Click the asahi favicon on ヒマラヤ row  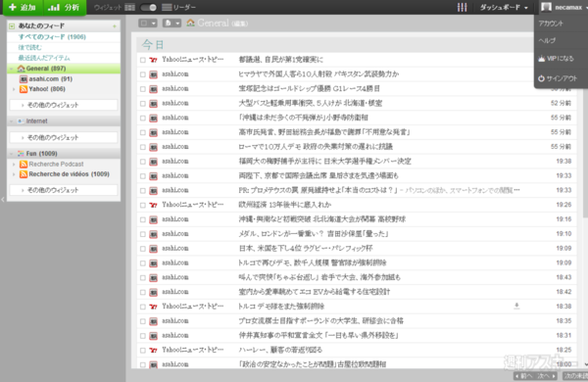pos(153,74)
